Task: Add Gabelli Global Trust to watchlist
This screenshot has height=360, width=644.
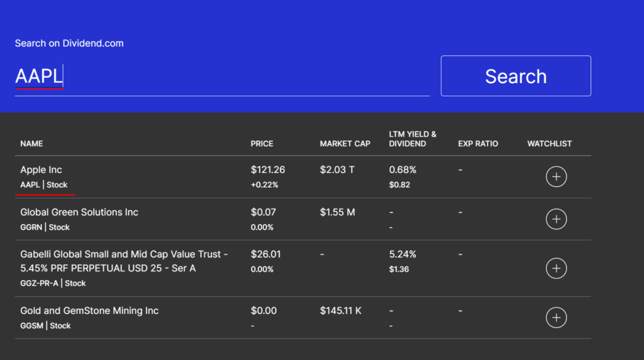Action: [x=556, y=268]
